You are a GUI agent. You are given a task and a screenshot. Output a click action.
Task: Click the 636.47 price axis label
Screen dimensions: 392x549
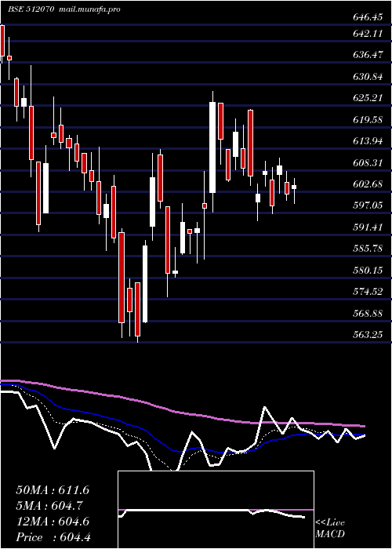[x=367, y=55]
